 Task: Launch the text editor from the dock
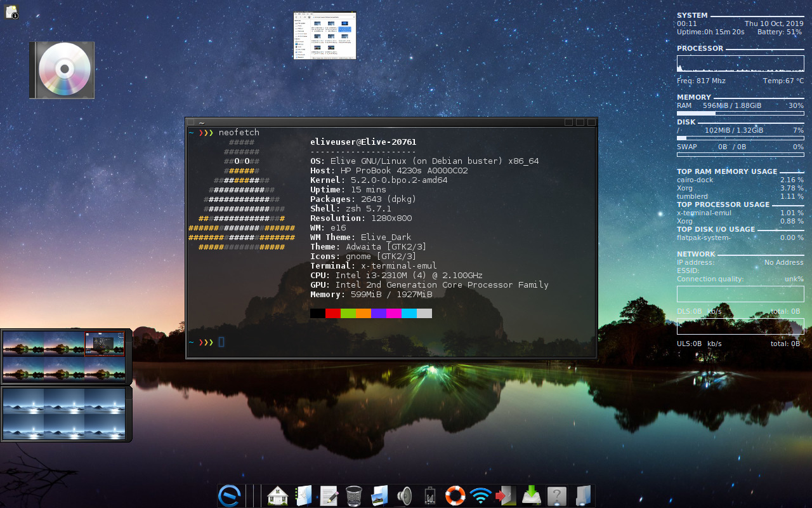pos(329,495)
